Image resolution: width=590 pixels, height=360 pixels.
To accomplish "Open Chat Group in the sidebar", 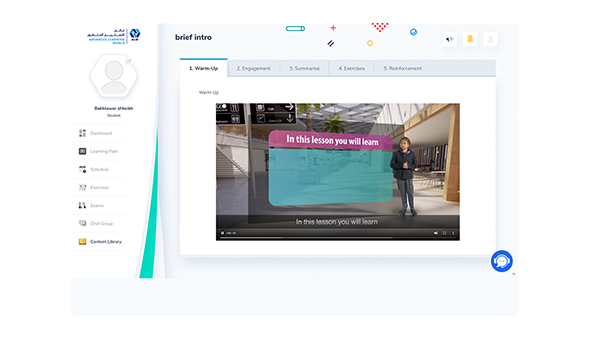I will [x=100, y=223].
